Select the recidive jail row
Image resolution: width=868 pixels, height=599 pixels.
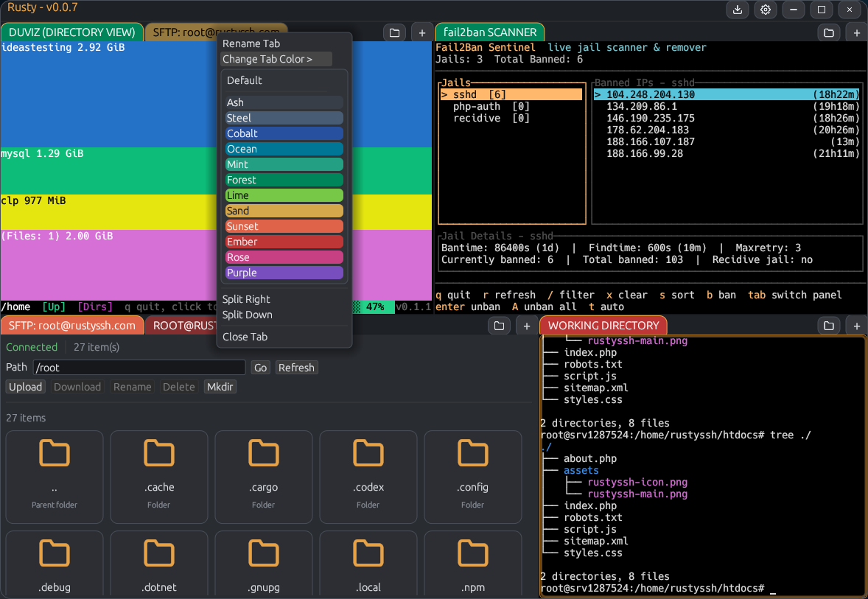point(491,118)
